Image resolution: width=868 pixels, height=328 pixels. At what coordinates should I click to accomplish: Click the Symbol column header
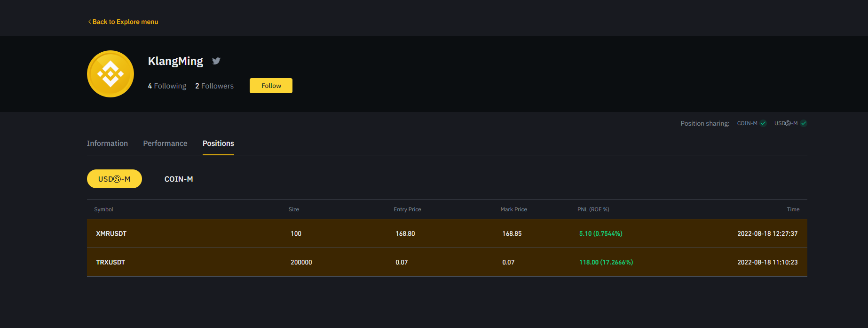tap(103, 209)
